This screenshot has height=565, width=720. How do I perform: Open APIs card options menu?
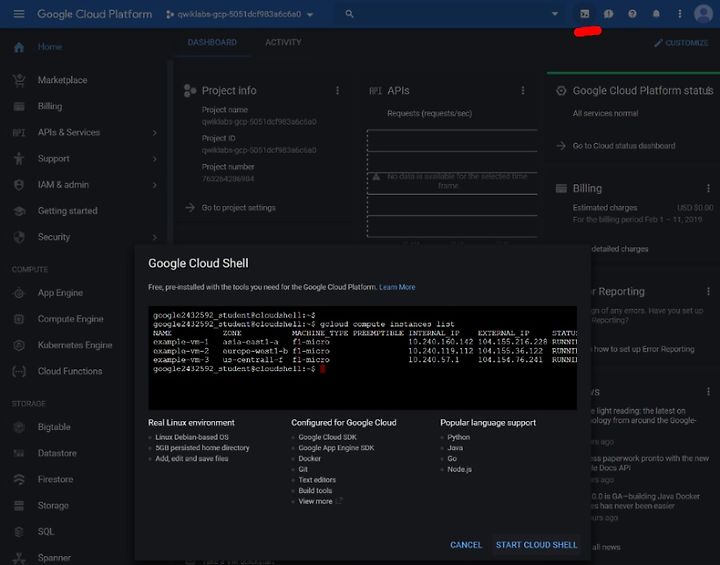(523, 90)
